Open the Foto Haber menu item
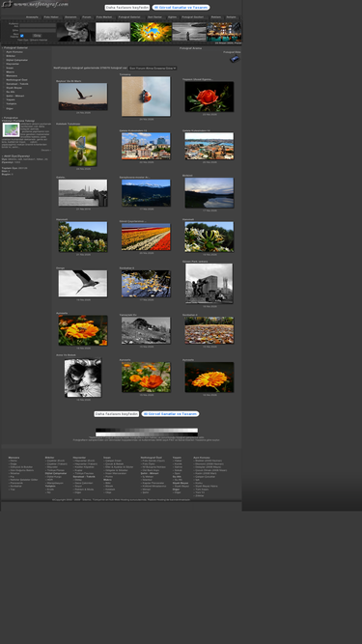The width and height of the screenshot is (362, 644). click(x=51, y=17)
